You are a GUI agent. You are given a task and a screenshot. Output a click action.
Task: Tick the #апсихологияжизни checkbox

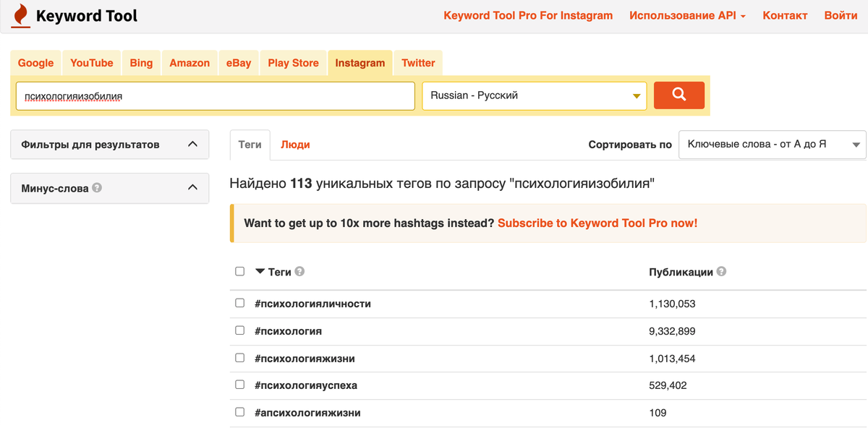239,412
